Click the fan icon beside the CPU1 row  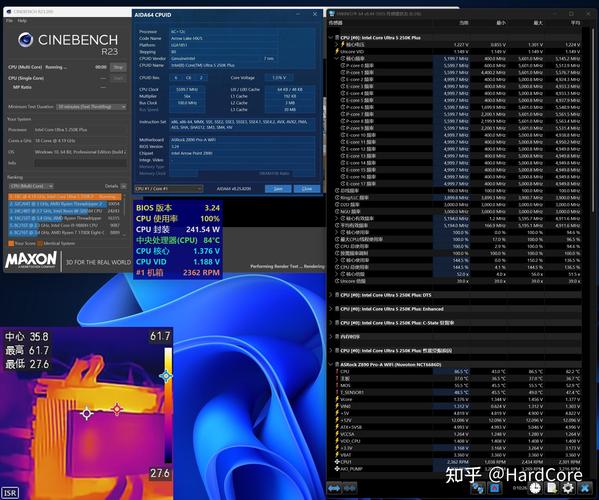pos(337,462)
